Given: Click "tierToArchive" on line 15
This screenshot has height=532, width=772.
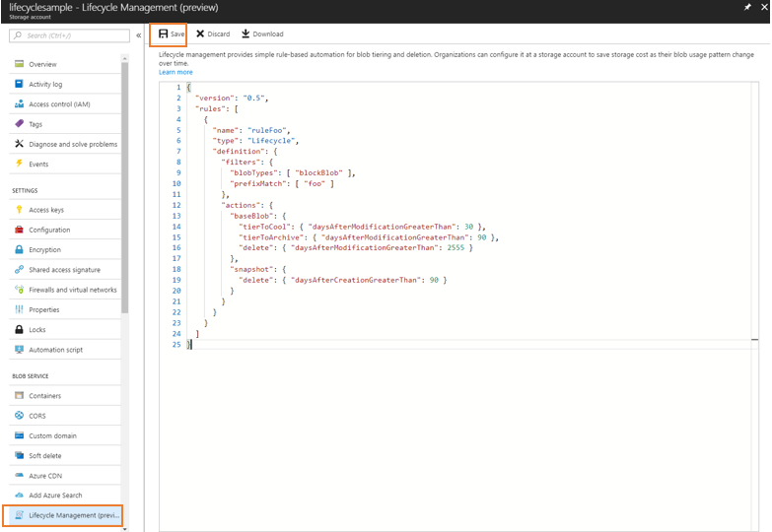Looking at the screenshot, I should (x=271, y=237).
